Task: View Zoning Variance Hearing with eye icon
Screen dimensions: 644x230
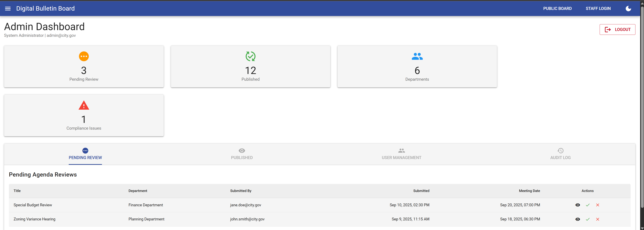Action: (x=577, y=219)
